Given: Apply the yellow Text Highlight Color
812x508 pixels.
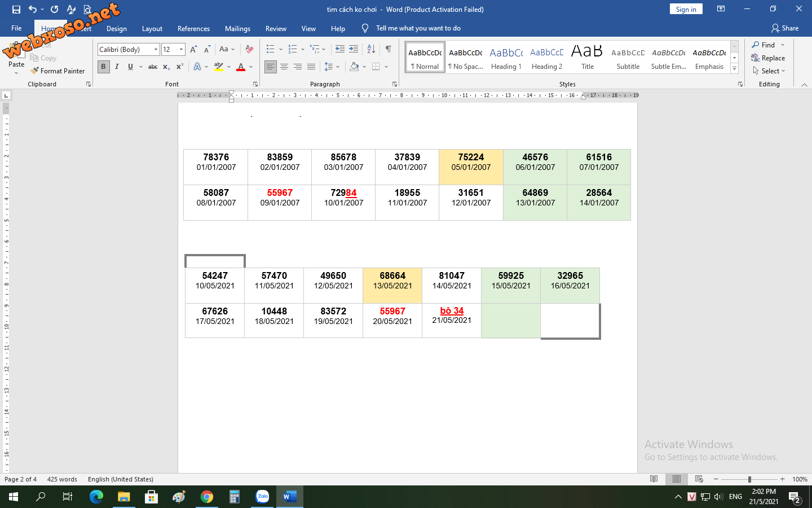Looking at the screenshot, I should click(x=219, y=67).
